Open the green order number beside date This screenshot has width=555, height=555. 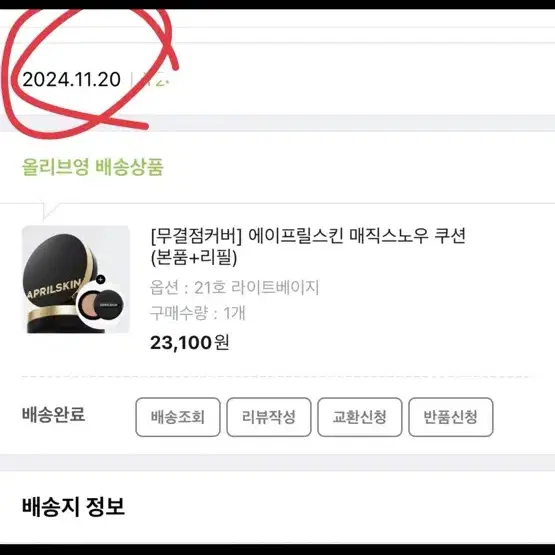(x=155, y=79)
